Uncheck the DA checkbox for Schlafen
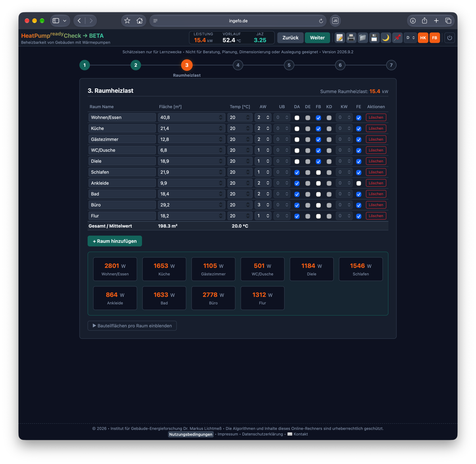Screen dimensions: 476x464 click(x=297, y=173)
